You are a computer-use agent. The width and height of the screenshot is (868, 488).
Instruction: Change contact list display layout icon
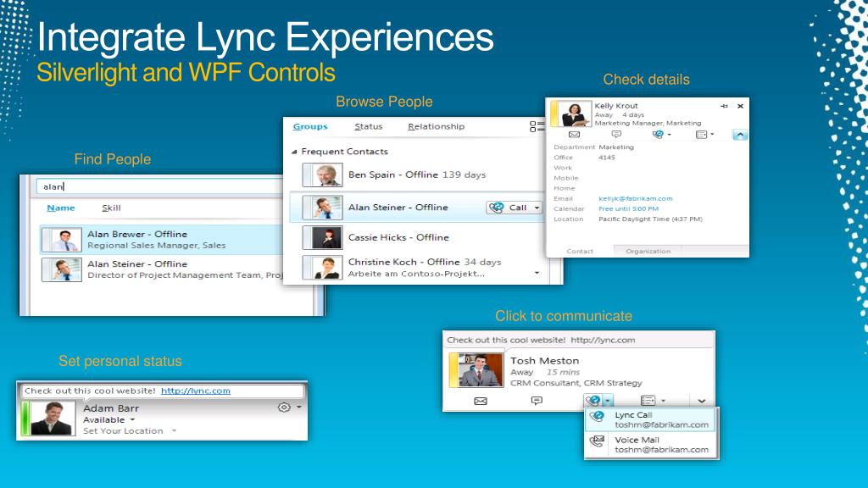click(x=537, y=127)
